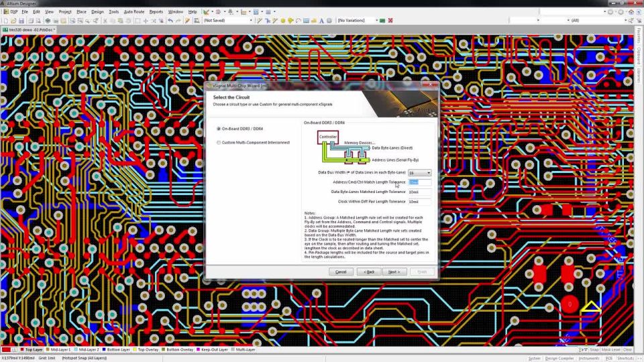Click the current layer red color swatch
This screenshot has height=362, width=644.
point(6,350)
